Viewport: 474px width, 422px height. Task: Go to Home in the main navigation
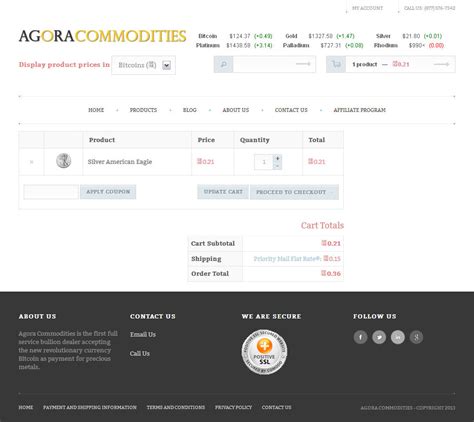tap(96, 110)
